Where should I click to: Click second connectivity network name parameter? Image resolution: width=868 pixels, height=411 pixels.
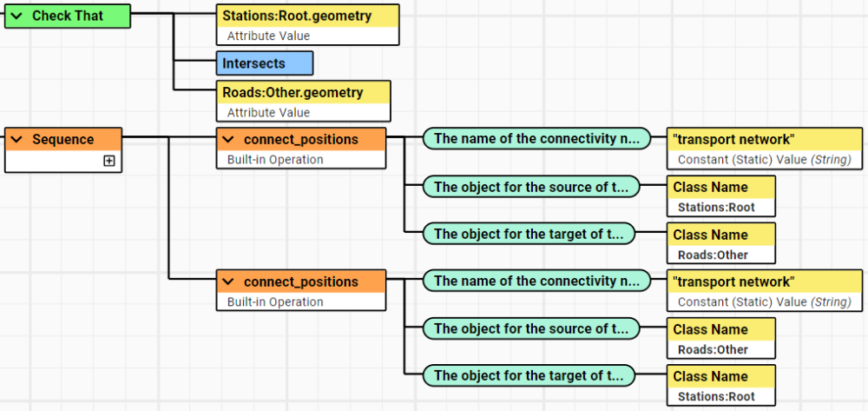pos(536,282)
